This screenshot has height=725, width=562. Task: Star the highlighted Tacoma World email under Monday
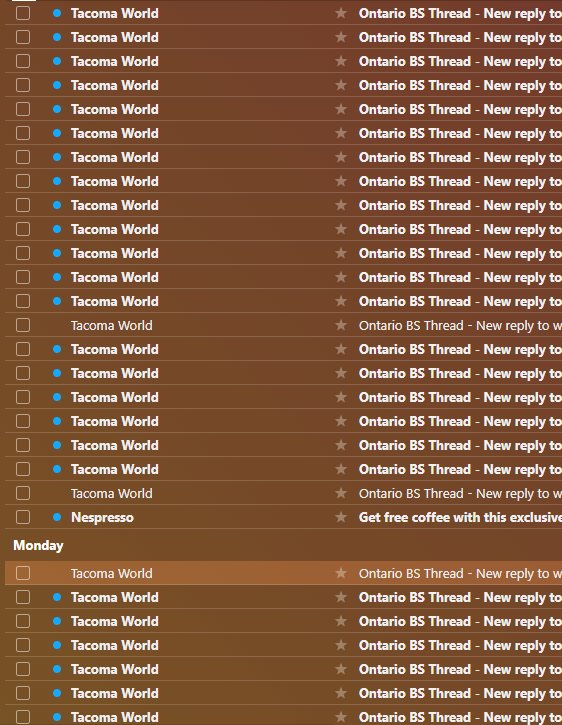(341, 573)
